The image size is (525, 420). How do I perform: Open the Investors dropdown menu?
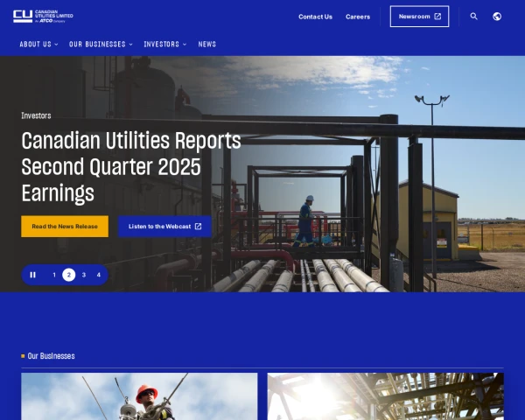(x=164, y=44)
